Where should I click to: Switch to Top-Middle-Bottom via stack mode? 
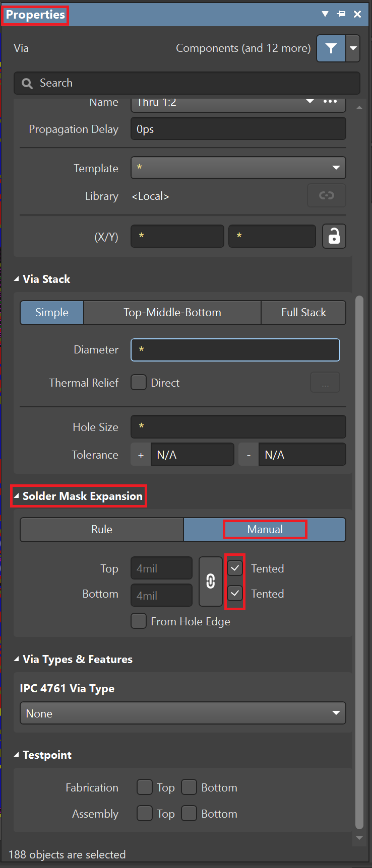(172, 313)
